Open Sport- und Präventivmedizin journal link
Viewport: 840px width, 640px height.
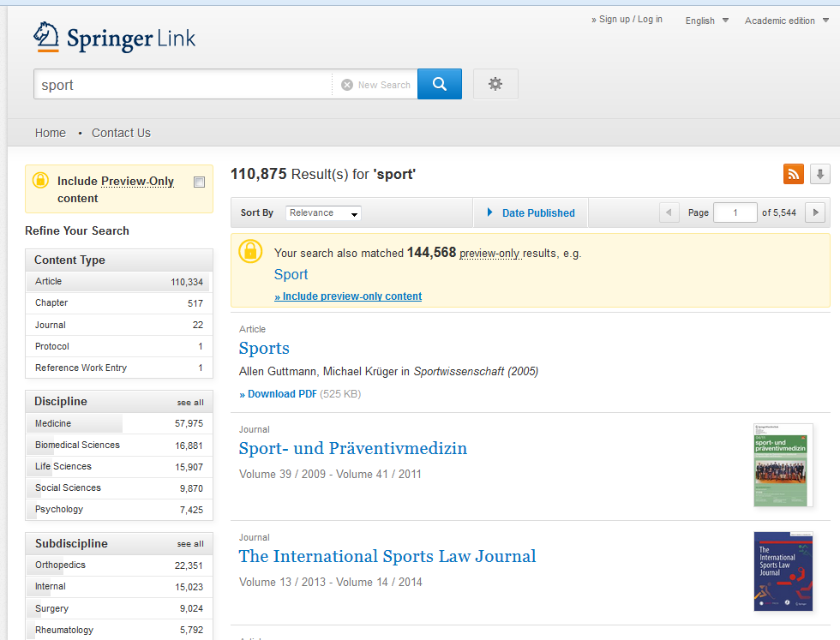pos(353,448)
